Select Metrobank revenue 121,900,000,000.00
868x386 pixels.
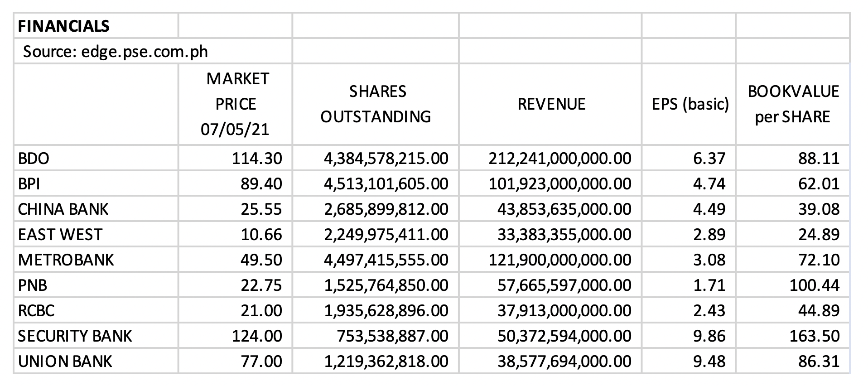tap(550, 260)
